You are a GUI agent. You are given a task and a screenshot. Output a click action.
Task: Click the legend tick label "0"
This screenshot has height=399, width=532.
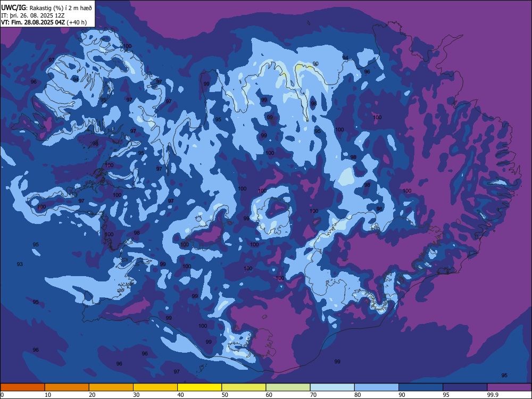[2, 395]
